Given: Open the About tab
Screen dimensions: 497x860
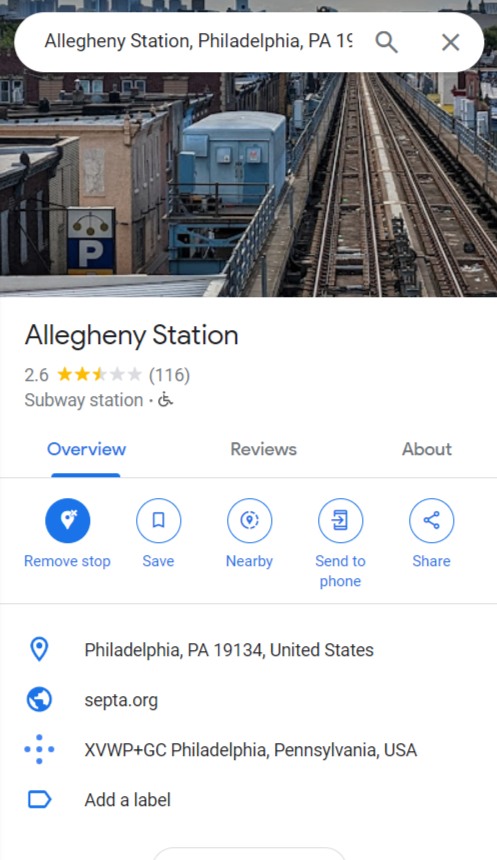Looking at the screenshot, I should pyautogui.click(x=427, y=449).
